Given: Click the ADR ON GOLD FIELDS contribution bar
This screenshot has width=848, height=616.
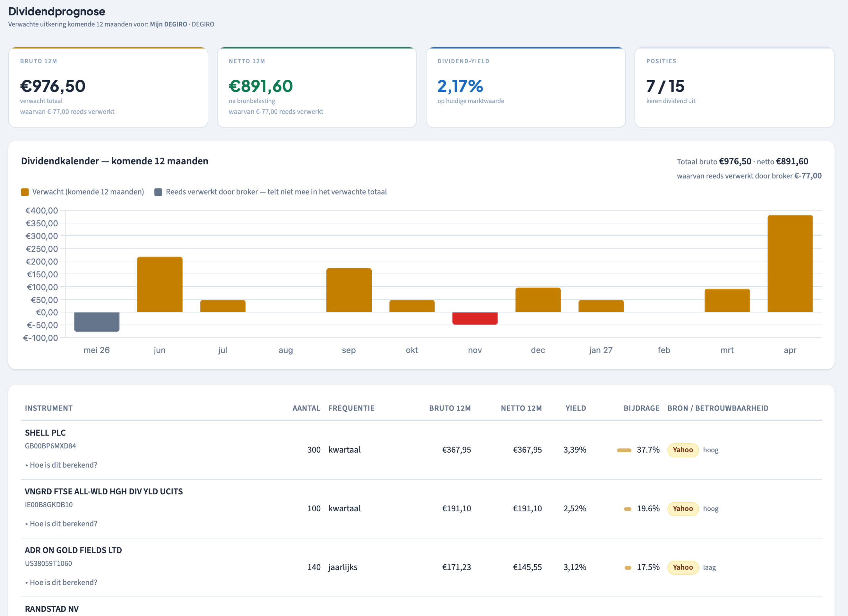Looking at the screenshot, I should pyautogui.click(x=628, y=568).
